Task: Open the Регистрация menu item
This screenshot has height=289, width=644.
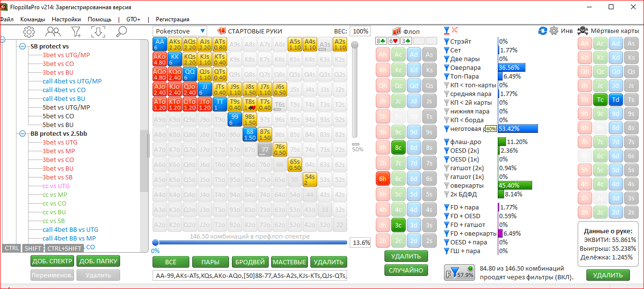Action: click(172, 19)
